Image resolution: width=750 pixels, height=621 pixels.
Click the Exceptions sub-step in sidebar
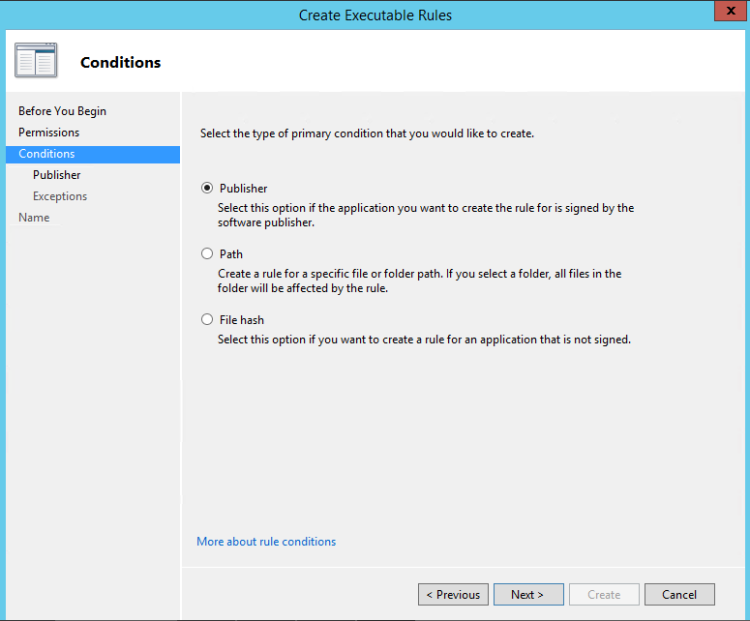[x=60, y=196]
